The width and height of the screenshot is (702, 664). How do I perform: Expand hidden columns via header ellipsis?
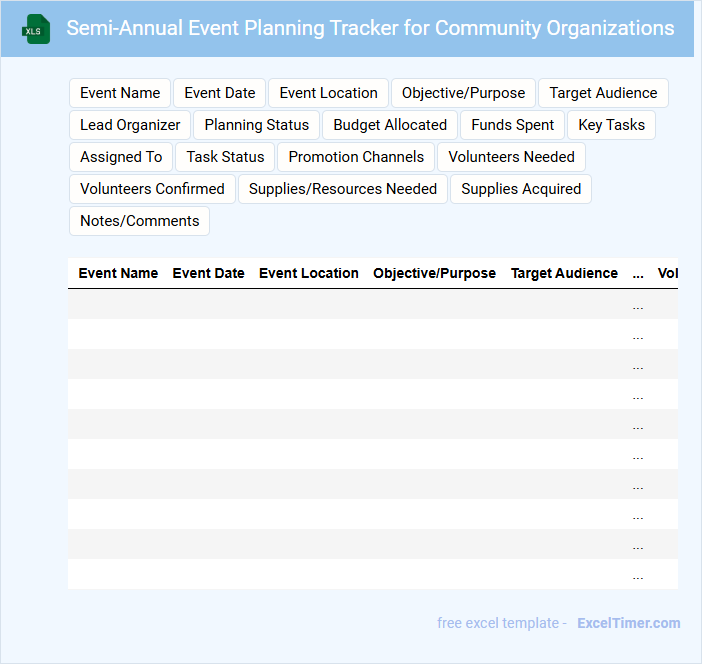point(638,274)
